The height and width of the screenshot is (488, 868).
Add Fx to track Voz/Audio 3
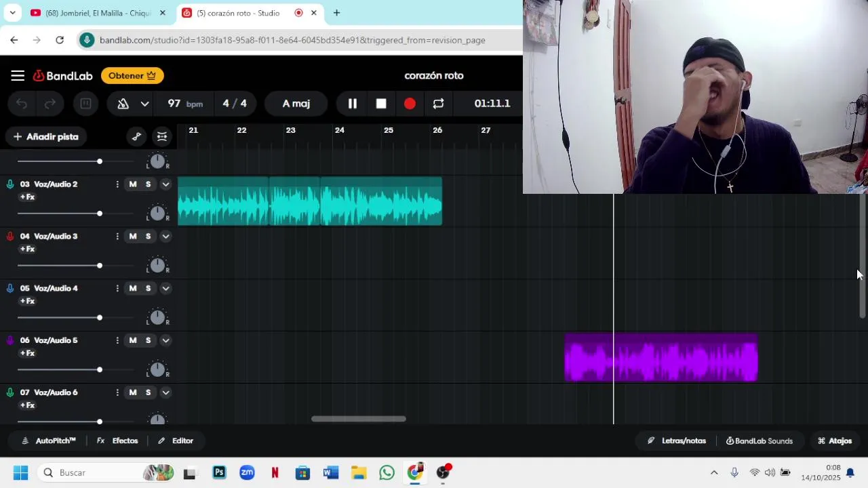[x=27, y=249]
